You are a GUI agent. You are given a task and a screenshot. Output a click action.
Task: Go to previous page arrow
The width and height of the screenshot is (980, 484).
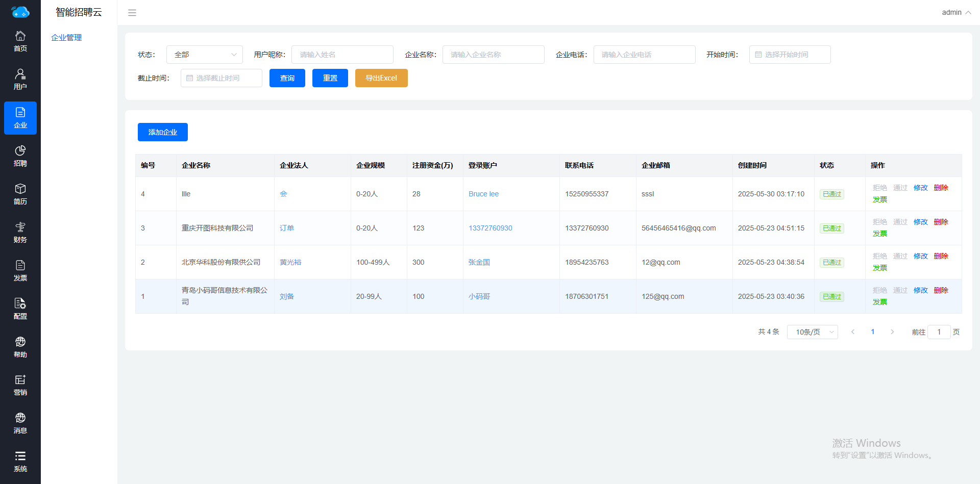[853, 332]
